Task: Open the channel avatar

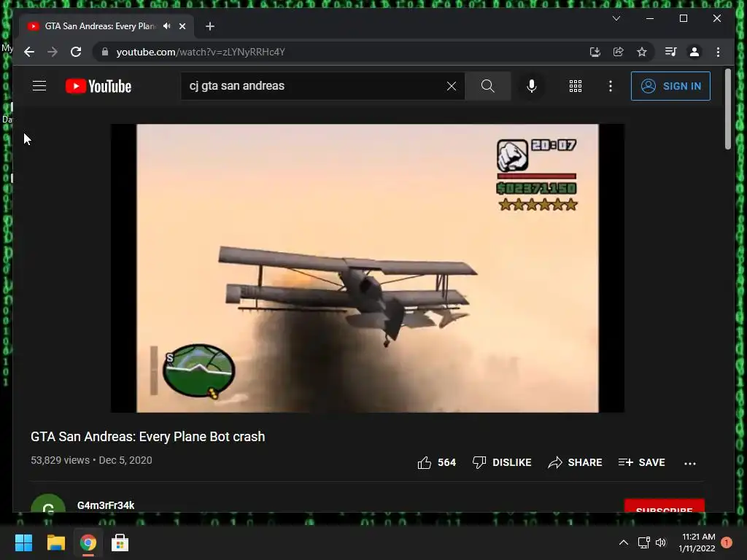Action: (48, 503)
